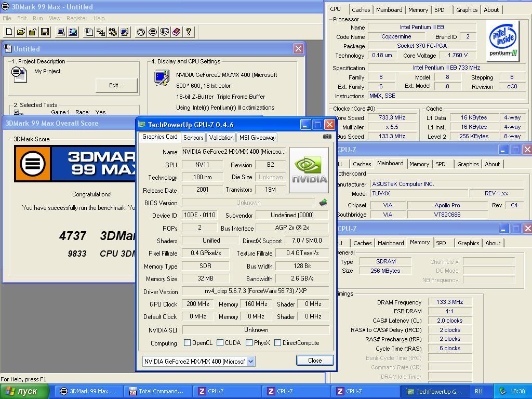Image resolution: width=532 pixels, height=399 pixels.
Task: Switch to the 3DMark 99 Max taskbar button
Action: pyautogui.click(x=88, y=391)
